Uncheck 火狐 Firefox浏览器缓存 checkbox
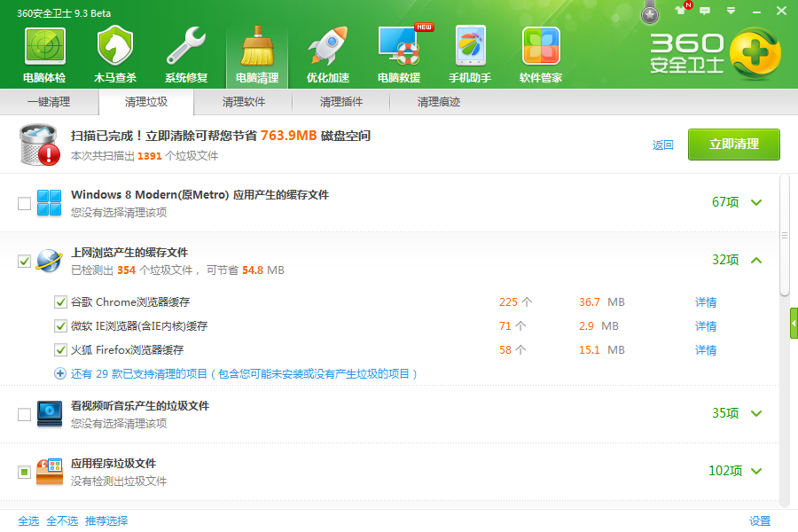 click(x=60, y=349)
